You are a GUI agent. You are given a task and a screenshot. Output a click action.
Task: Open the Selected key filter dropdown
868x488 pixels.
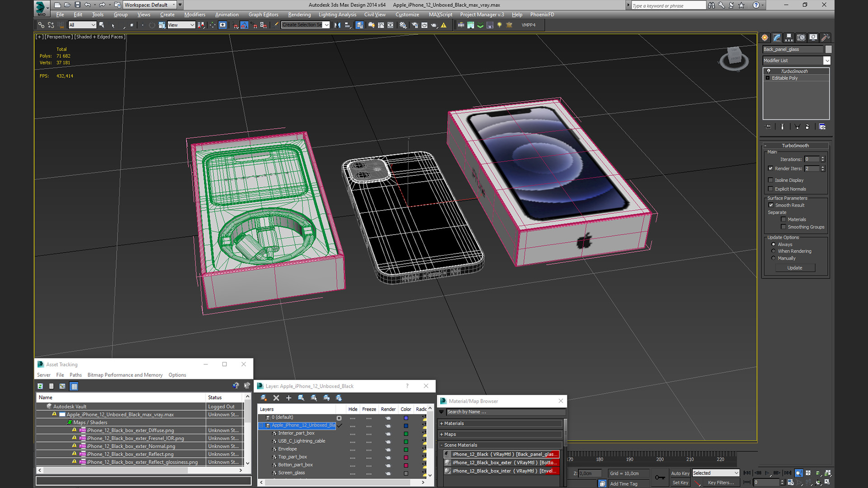pyautogui.click(x=716, y=473)
